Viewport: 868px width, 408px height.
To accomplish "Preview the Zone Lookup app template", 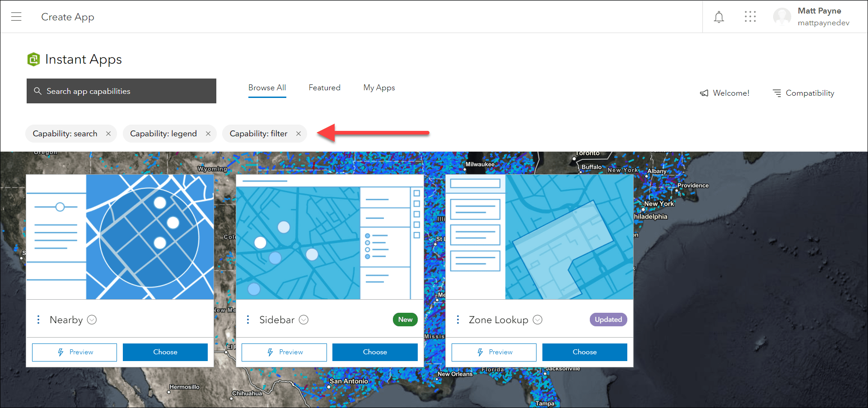I will [x=494, y=352].
